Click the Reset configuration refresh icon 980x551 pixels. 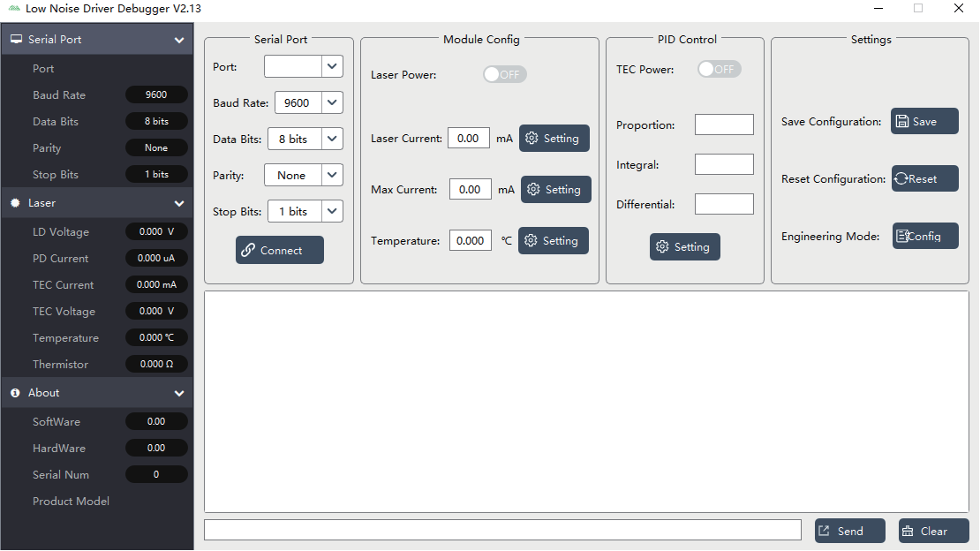901,179
